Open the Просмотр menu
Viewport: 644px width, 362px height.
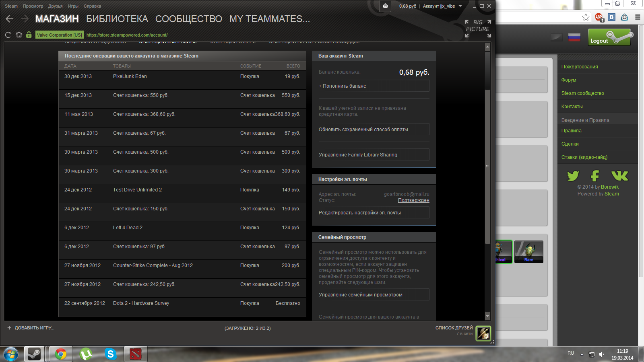(x=33, y=6)
